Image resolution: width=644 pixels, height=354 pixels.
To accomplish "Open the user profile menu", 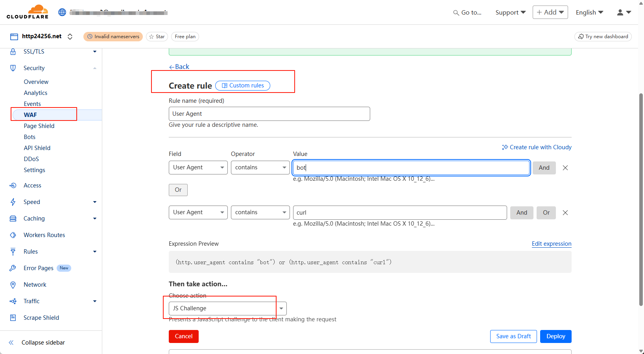I will (624, 13).
